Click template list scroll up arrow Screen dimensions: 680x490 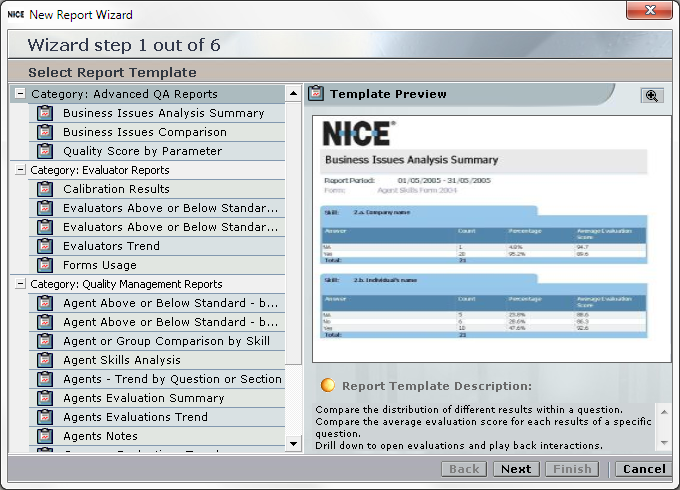(x=294, y=93)
